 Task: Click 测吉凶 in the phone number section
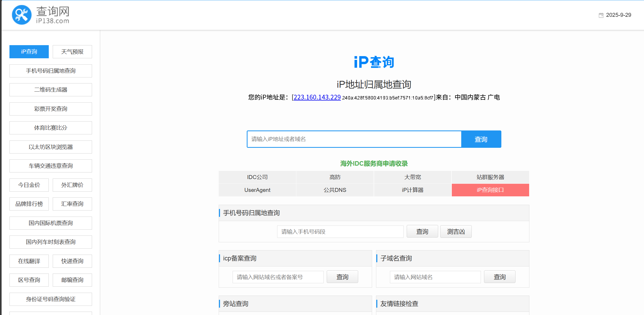(x=456, y=231)
